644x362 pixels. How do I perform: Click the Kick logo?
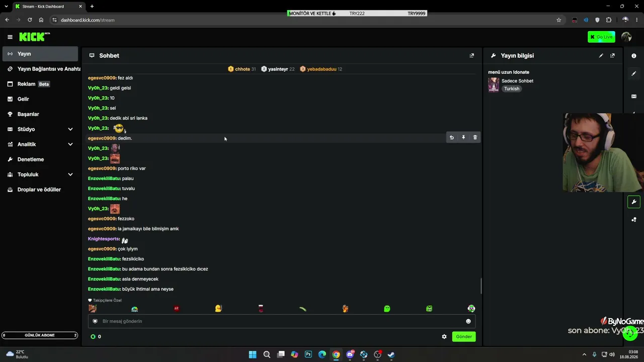[34, 37]
